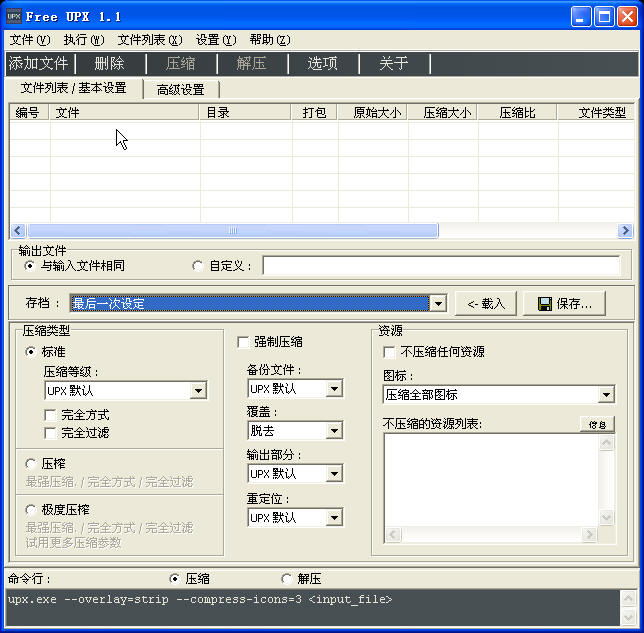
Task: Click 选项 toolbar button
Action: coord(323,64)
